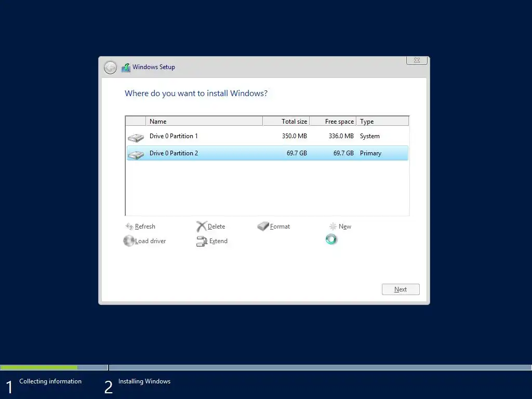Click the drive icon for Partition 2
Image resolution: width=532 pixels, height=399 pixels.
coord(136,155)
